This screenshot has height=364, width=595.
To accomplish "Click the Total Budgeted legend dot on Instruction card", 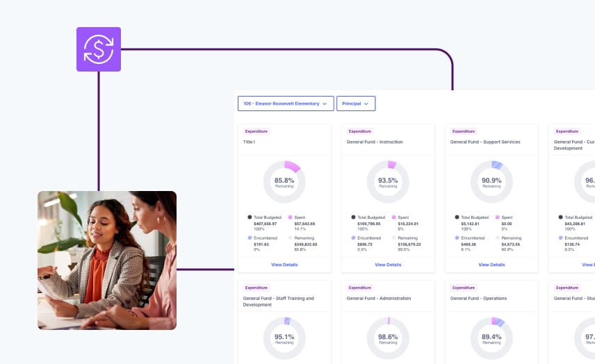I will (353, 217).
